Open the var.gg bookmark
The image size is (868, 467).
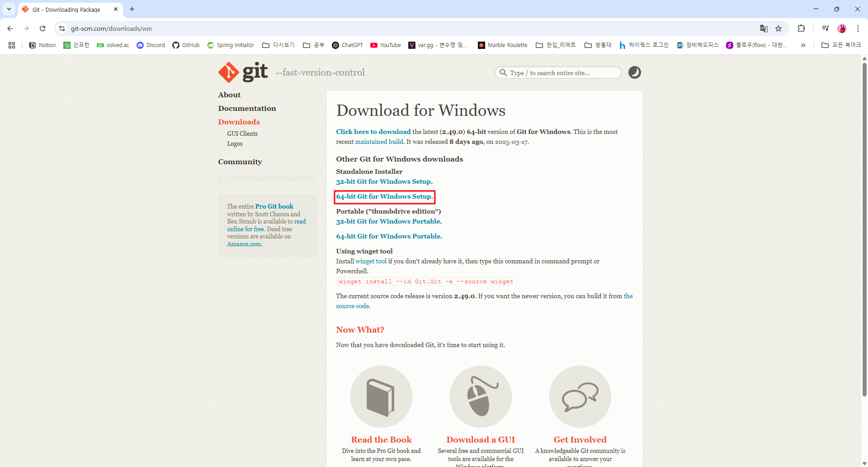click(x=438, y=45)
